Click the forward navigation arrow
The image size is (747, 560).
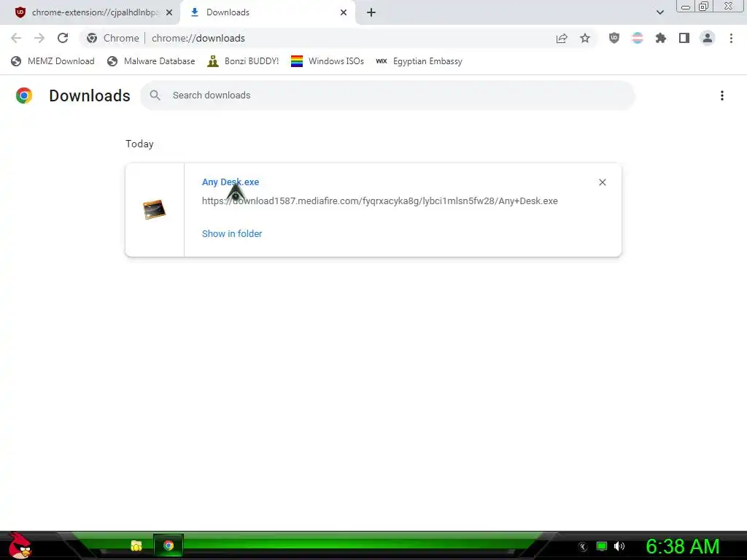coord(39,38)
